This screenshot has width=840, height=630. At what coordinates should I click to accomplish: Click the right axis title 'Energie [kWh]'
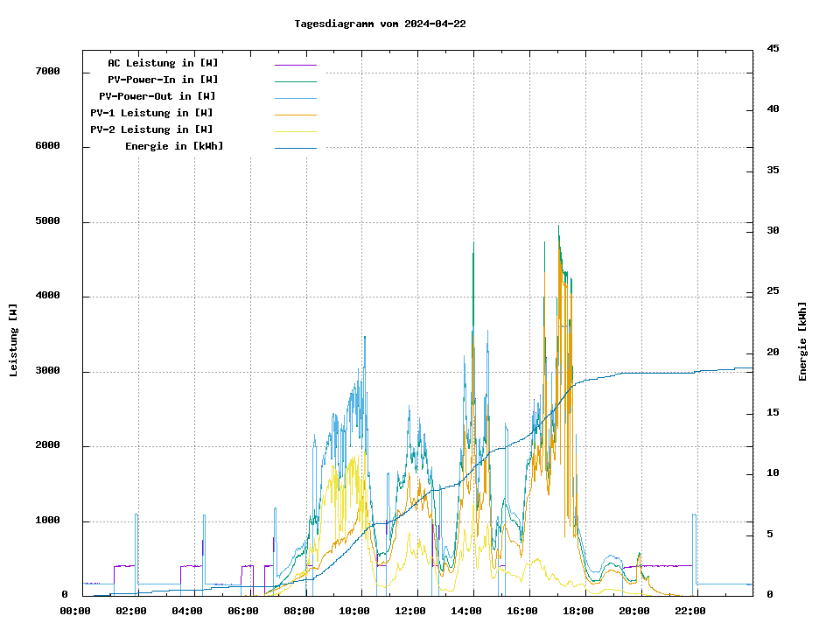click(x=802, y=341)
